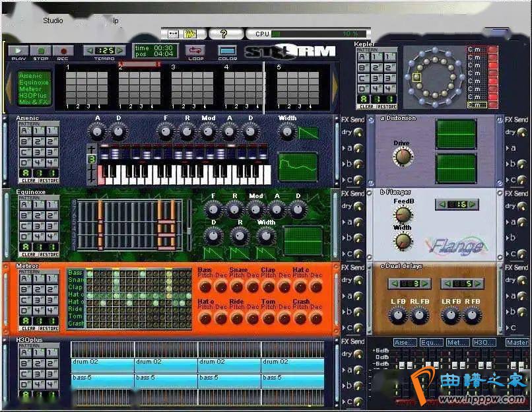
Task: Select Mix & FX in module list
Action: 33,102
